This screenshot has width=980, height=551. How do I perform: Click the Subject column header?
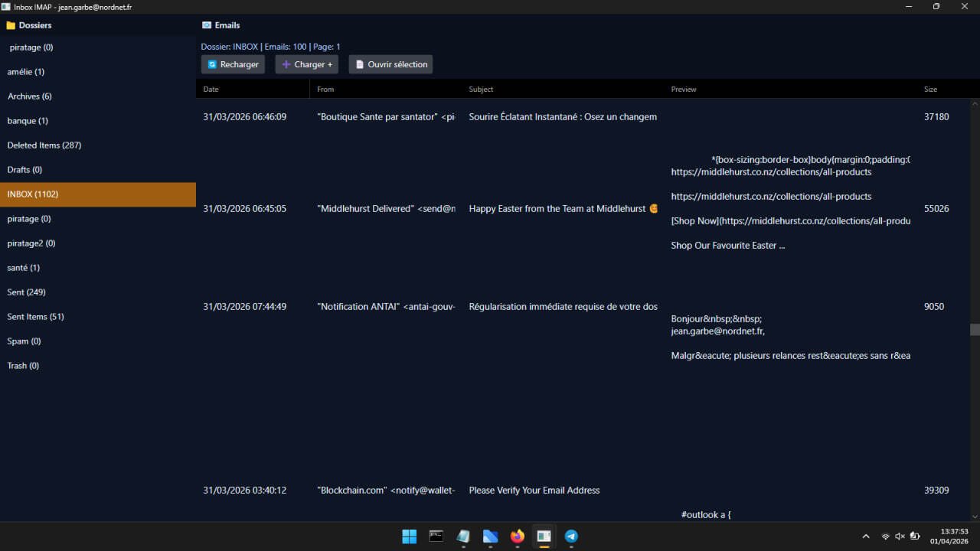[x=481, y=90]
